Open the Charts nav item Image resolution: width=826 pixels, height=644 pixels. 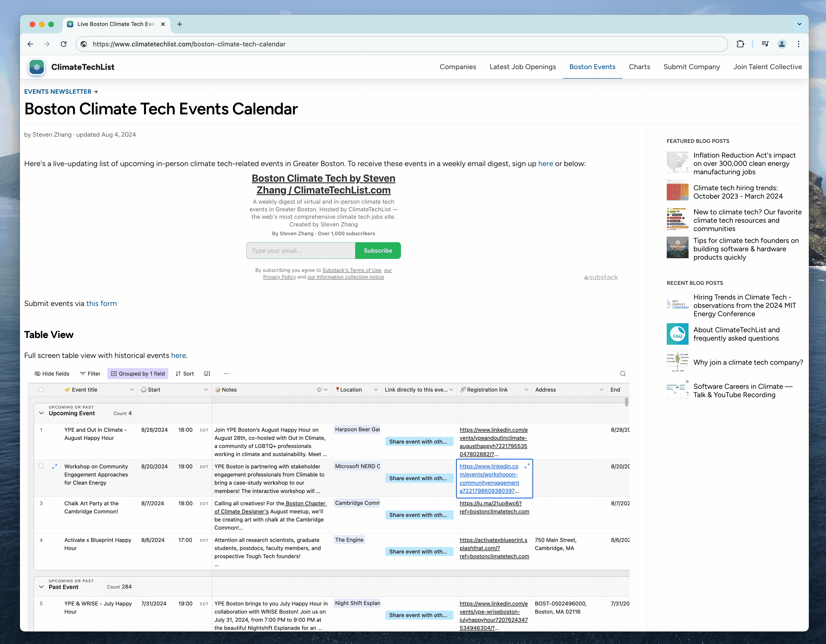point(639,67)
